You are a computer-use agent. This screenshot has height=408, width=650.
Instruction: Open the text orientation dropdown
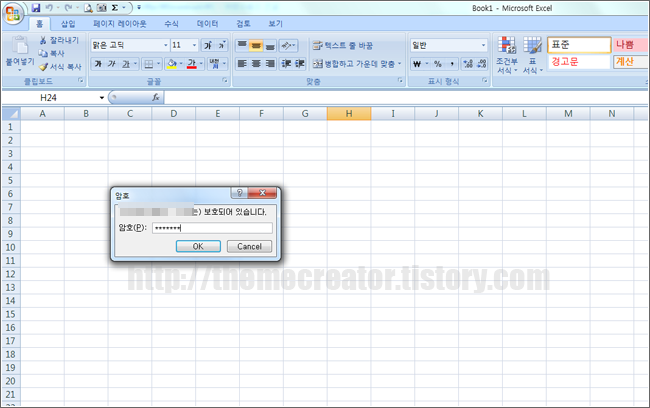[x=288, y=45]
